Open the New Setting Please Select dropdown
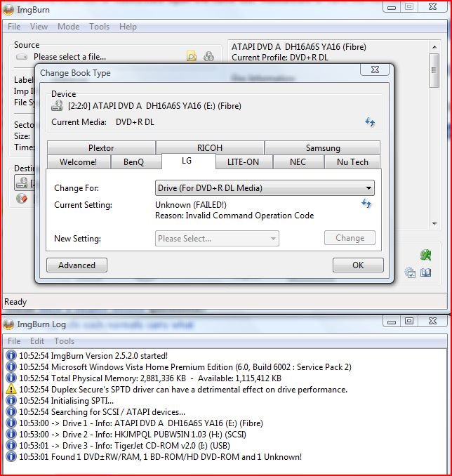The height and width of the screenshot is (476, 452). pos(217,238)
